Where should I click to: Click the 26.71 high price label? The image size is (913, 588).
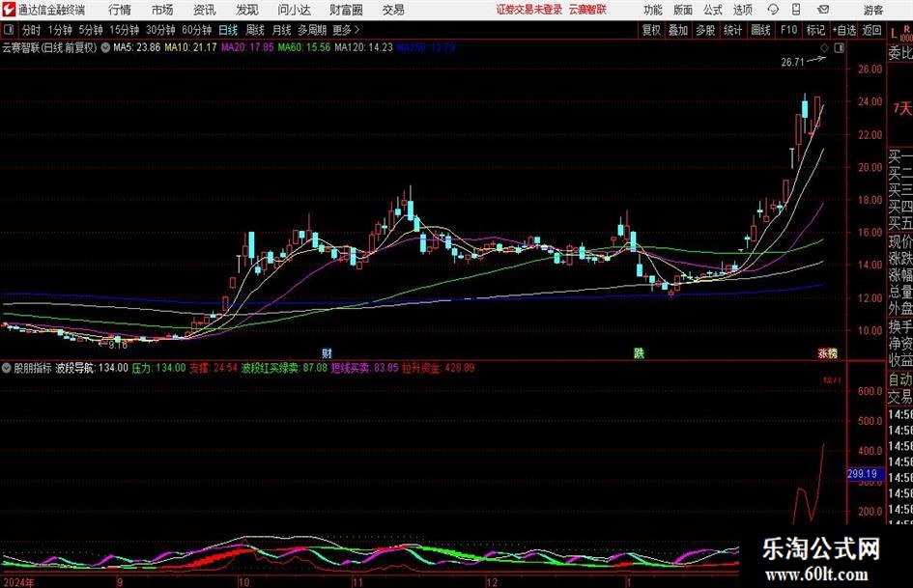[792, 62]
